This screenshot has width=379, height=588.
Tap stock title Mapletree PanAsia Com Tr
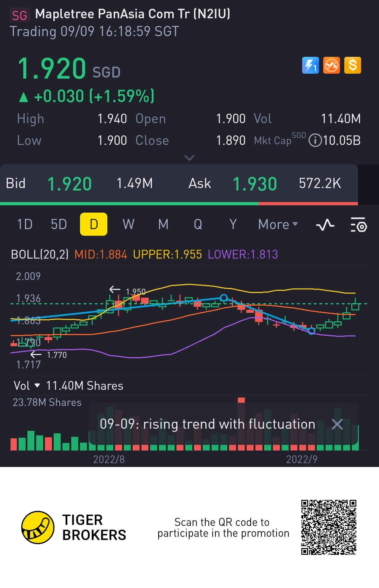tap(133, 14)
